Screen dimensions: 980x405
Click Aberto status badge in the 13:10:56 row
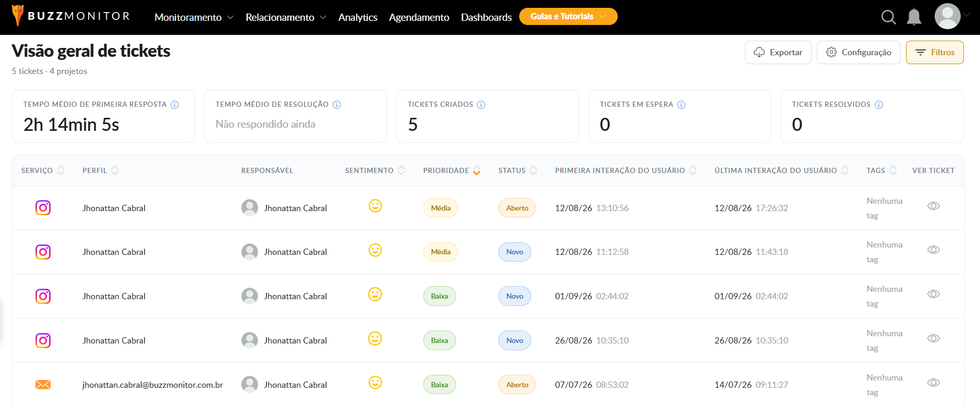coord(517,208)
